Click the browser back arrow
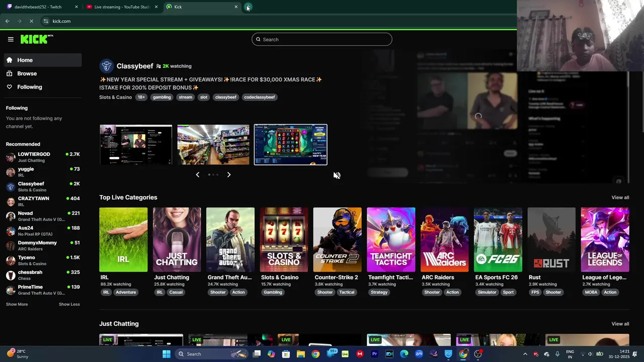This screenshot has width=644, height=362. click(x=7, y=21)
